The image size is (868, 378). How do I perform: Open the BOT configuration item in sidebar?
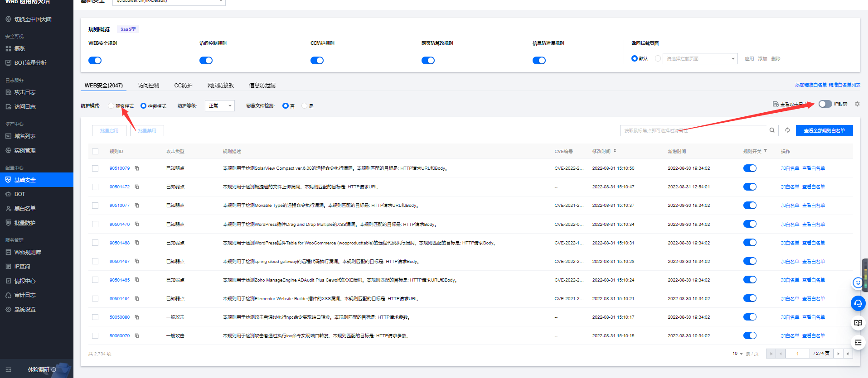coord(20,194)
